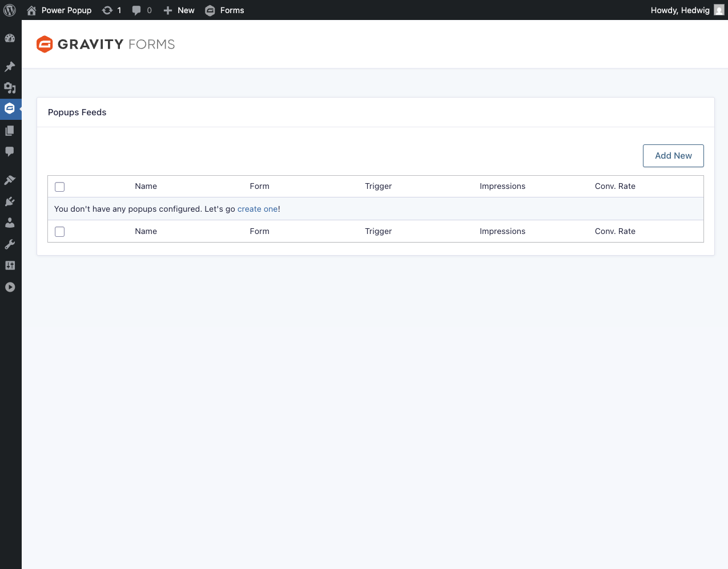Expand the collapsed admin sidebar menu
Image resolution: width=728 pixels, height=569 pixels.
point(10,287)
